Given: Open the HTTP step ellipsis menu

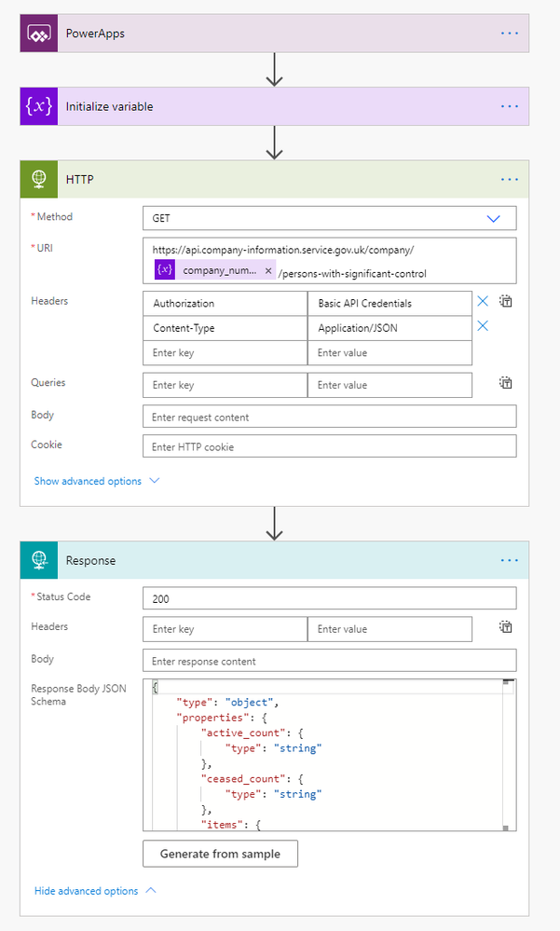Looking at the screenshot, I should coord(509,179).
